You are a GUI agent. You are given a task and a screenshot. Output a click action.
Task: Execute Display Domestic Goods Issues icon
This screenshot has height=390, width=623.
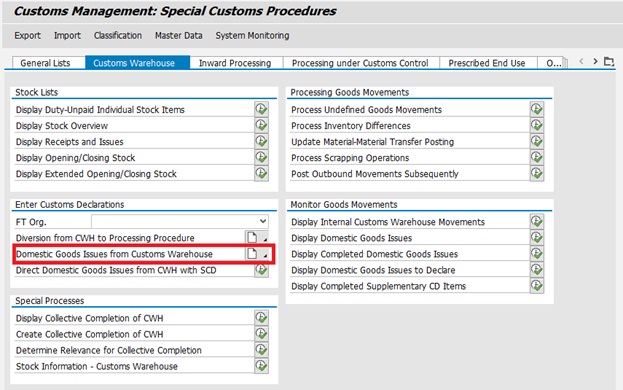(537, 238)
